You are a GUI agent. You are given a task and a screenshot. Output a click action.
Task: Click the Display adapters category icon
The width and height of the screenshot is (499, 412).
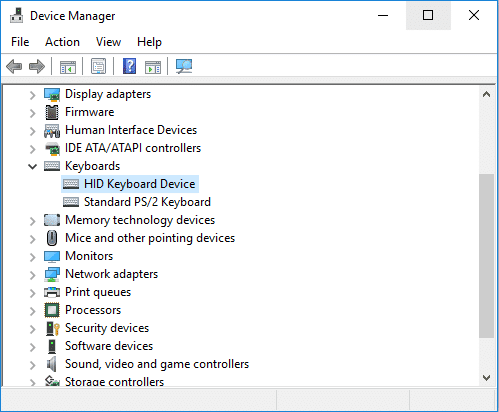point(52,94)
